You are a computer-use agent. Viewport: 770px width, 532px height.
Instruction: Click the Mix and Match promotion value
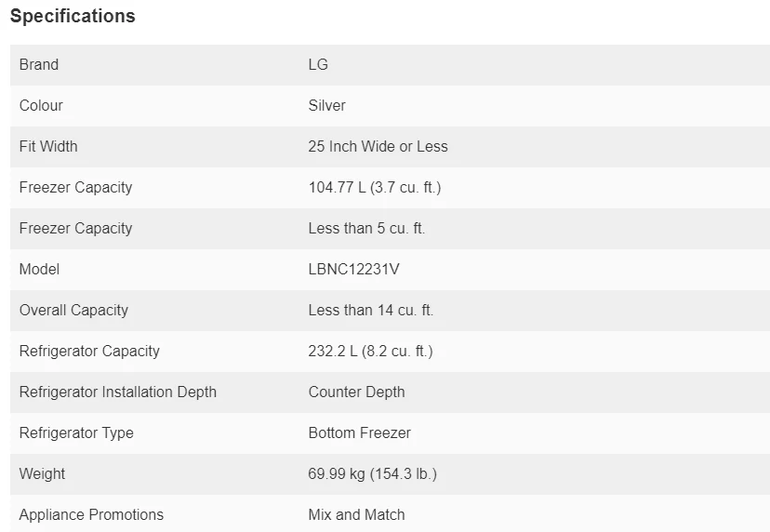pos(356,515)
